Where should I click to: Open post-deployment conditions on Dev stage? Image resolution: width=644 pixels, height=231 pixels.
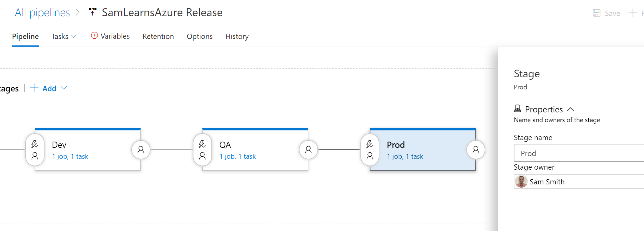[141, 150]
